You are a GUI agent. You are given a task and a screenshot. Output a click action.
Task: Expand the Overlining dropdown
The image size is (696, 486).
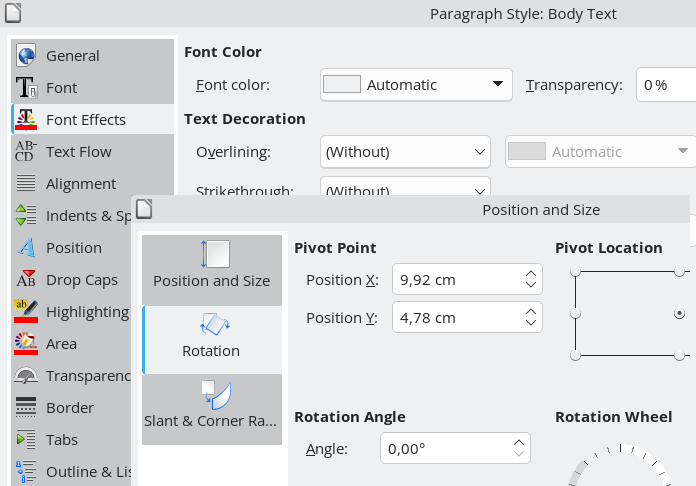pos(405,152)
